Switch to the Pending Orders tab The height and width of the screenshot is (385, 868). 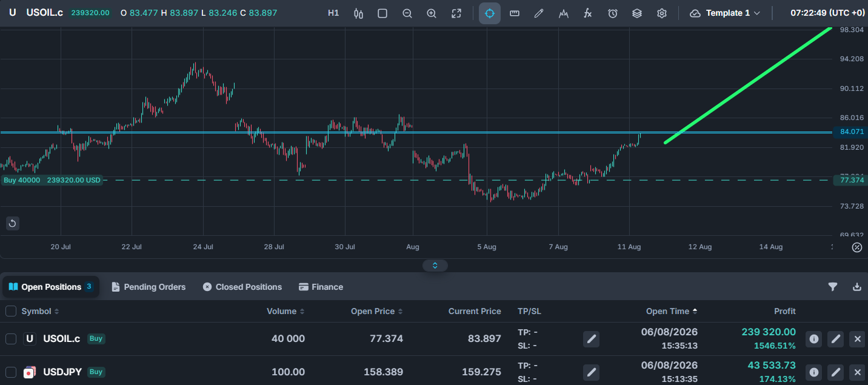click(x=149, y=287)
